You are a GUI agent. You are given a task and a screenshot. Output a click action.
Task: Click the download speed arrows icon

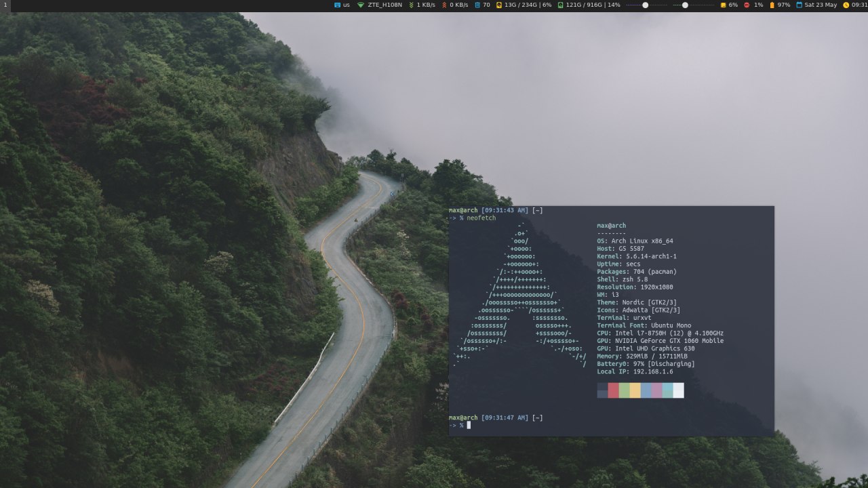[411, 5]
